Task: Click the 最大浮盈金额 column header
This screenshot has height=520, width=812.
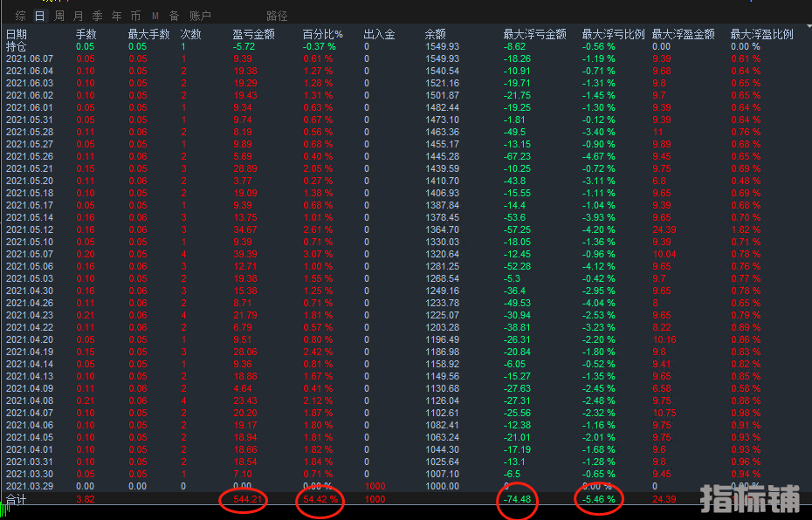Action: coord(683,34)
